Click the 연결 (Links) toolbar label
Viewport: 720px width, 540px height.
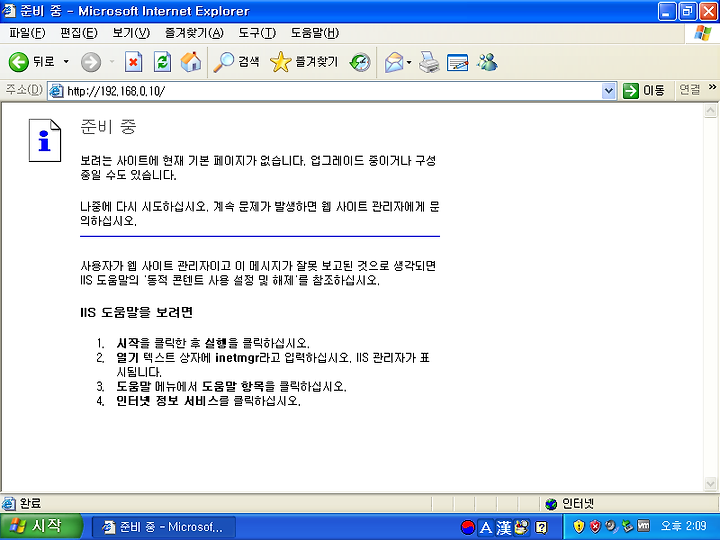coord(690,90)
